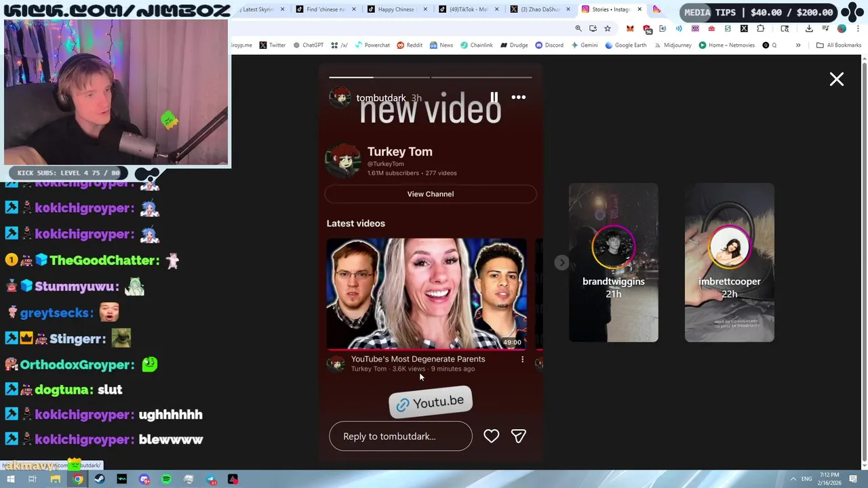Open Spotify from the taskbar
Screen dimensions: 868x488
tap(166, 479)
